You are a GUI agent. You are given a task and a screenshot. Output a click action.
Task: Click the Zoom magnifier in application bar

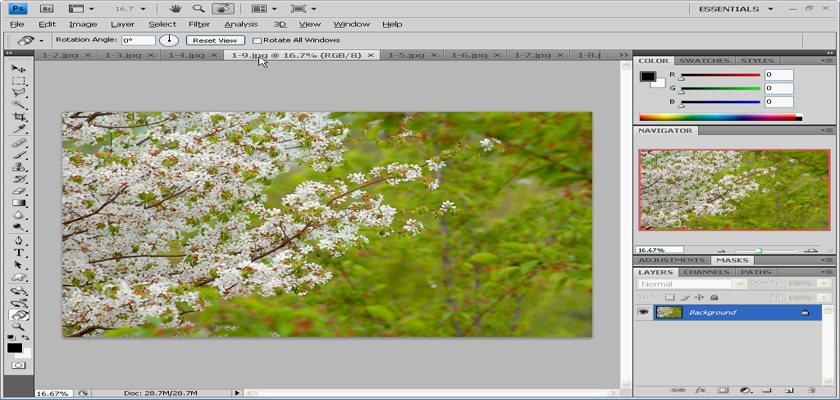click(x=199, y=9)
